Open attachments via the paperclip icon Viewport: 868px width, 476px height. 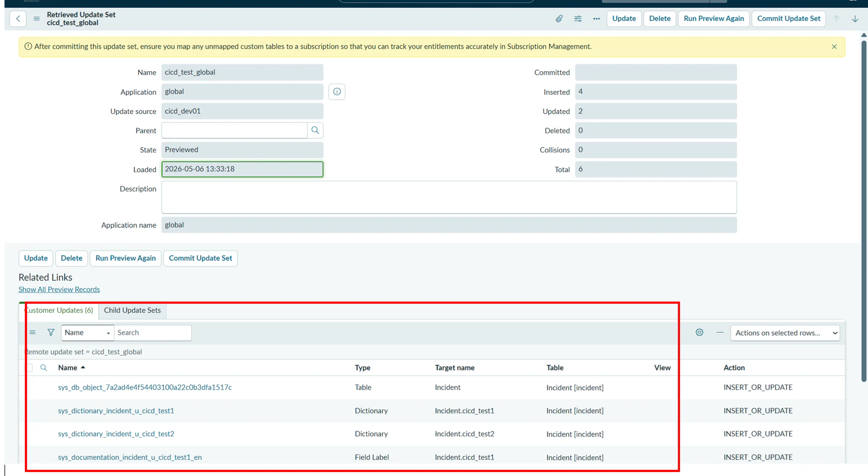[x=559, y=19]
